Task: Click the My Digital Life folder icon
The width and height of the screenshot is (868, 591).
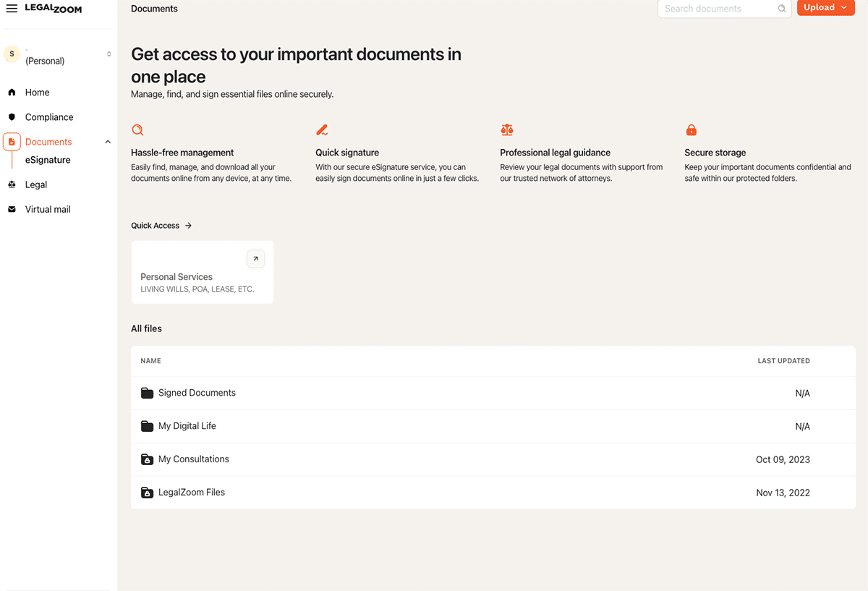Action: 147,426
